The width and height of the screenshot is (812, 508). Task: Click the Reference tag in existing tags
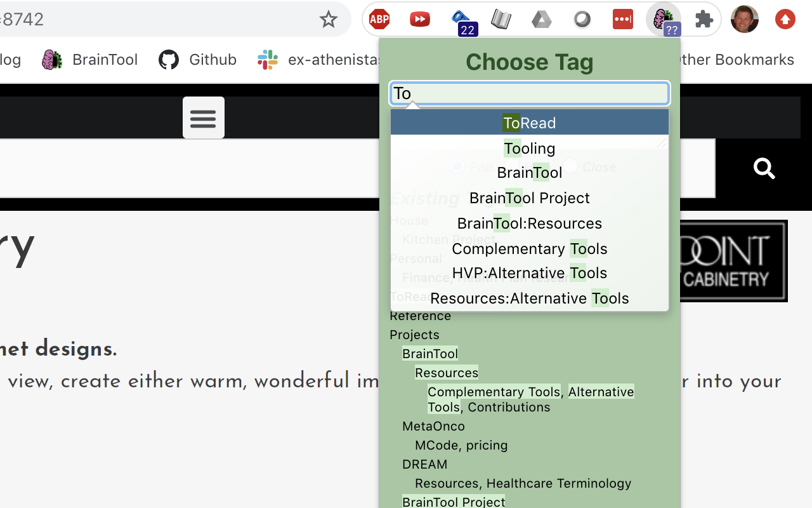tap(421, 316)
